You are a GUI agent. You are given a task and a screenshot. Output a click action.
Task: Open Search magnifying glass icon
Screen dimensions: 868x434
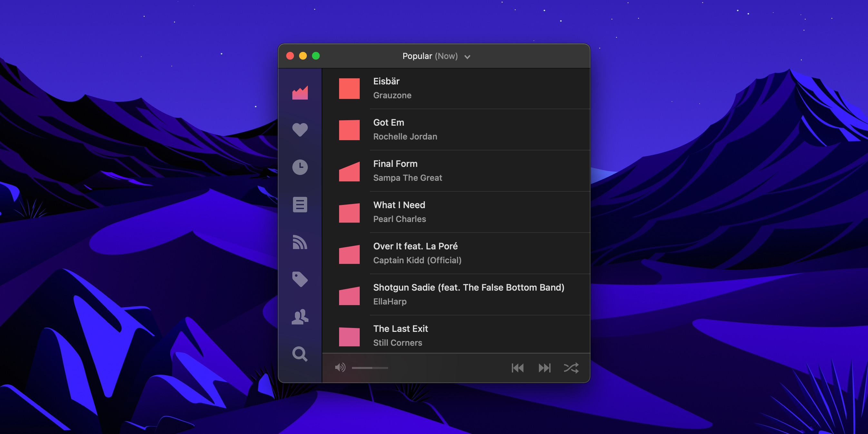300,354
